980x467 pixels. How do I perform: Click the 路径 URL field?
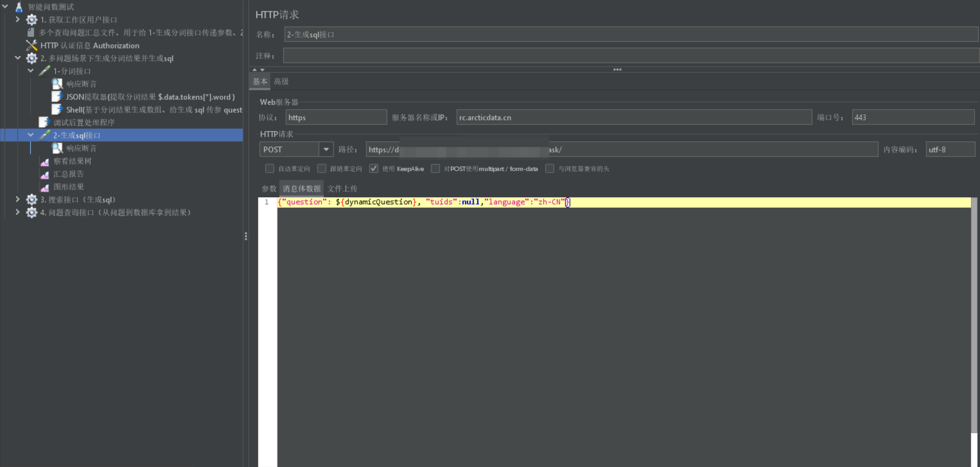click(622, 150)
